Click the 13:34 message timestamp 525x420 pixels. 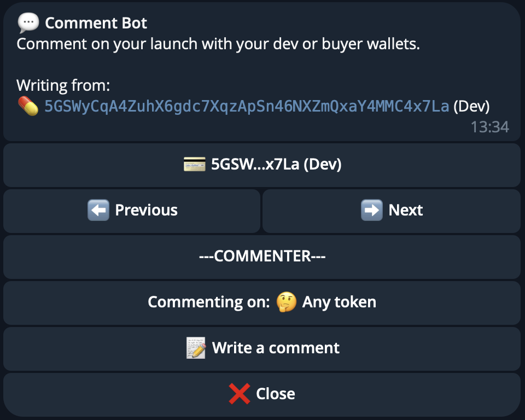(x=489, y=127)
